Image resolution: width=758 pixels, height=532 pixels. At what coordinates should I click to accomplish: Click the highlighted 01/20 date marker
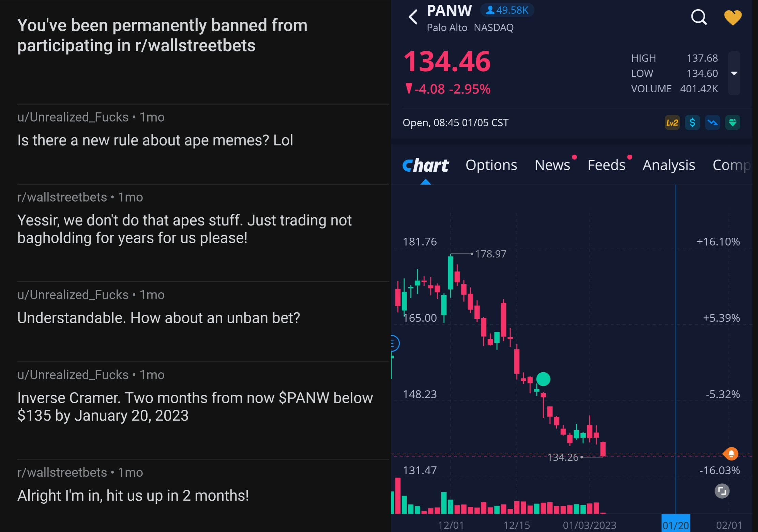click(676, 525)
